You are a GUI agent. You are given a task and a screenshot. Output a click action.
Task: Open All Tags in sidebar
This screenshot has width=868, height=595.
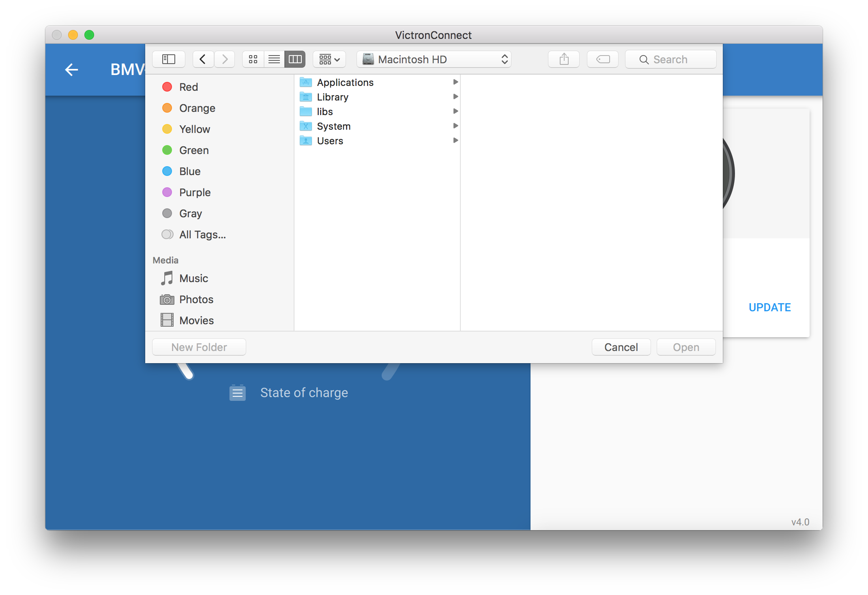pyautogui.click(x=202, y=235)
